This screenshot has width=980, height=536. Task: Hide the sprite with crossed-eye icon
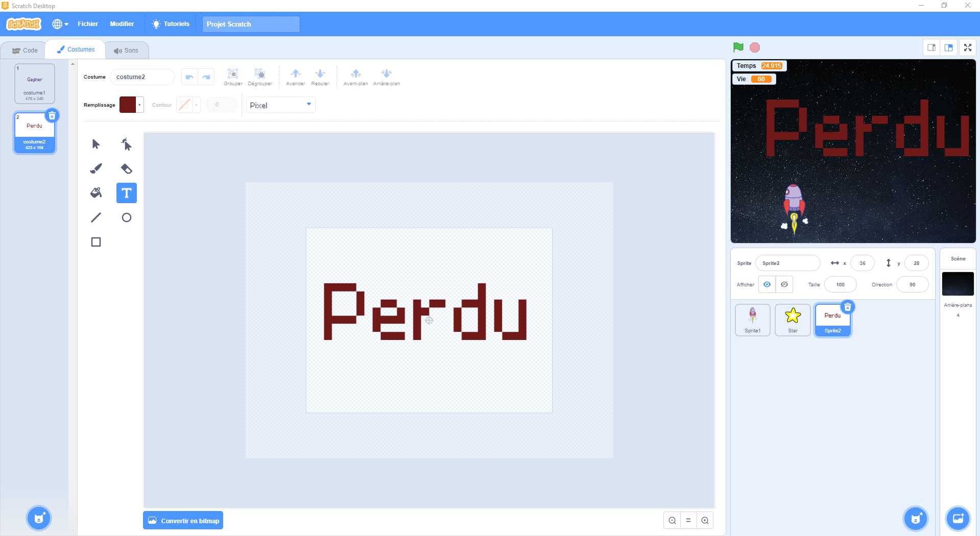(784, 284)
